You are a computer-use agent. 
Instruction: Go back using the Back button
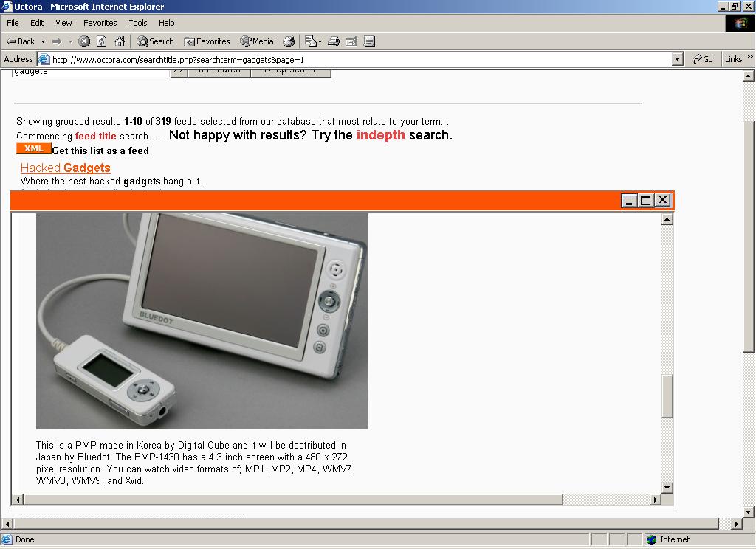click(20, 41)
